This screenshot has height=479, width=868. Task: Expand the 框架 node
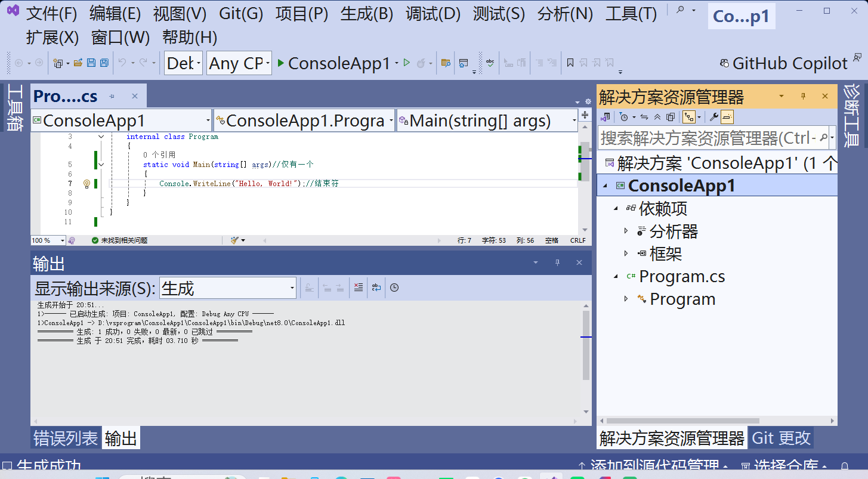(x=626, y=254)
